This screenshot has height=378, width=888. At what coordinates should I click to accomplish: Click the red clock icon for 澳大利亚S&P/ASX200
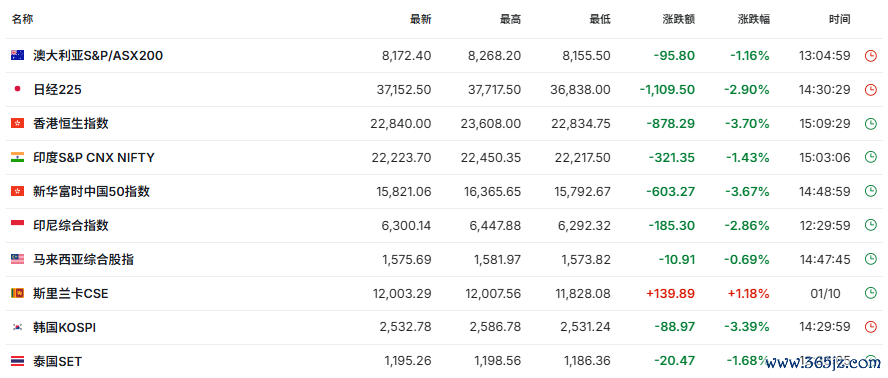pyautogui.click(x=870, y=56)
